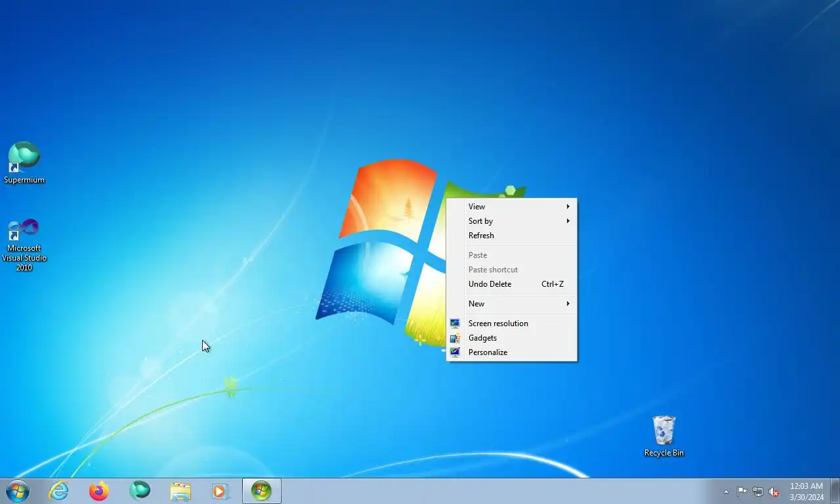The height and width of the screenshot is (504, 840).
Task: Select the Recycle Bin desktop icon
Action: pos(663,436)
